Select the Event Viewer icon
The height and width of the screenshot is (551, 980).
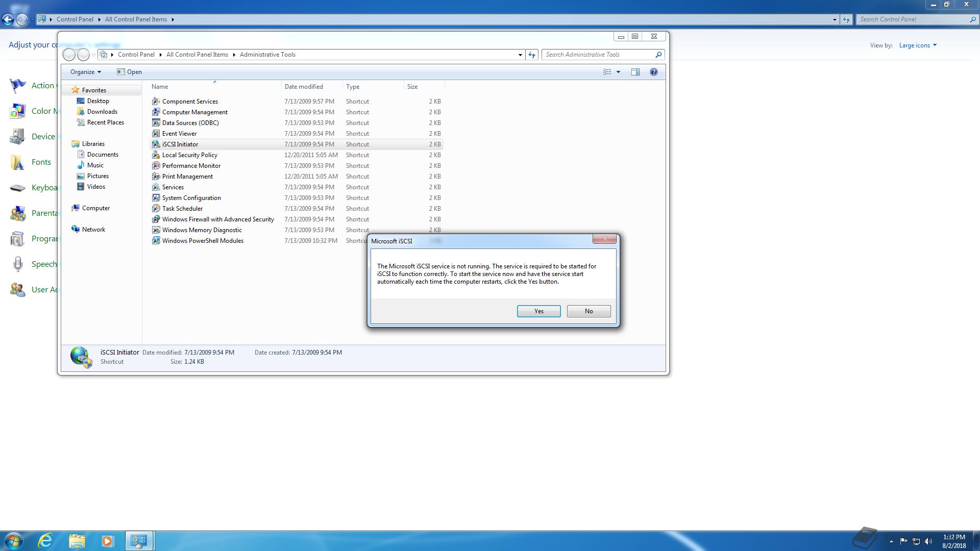156,134
